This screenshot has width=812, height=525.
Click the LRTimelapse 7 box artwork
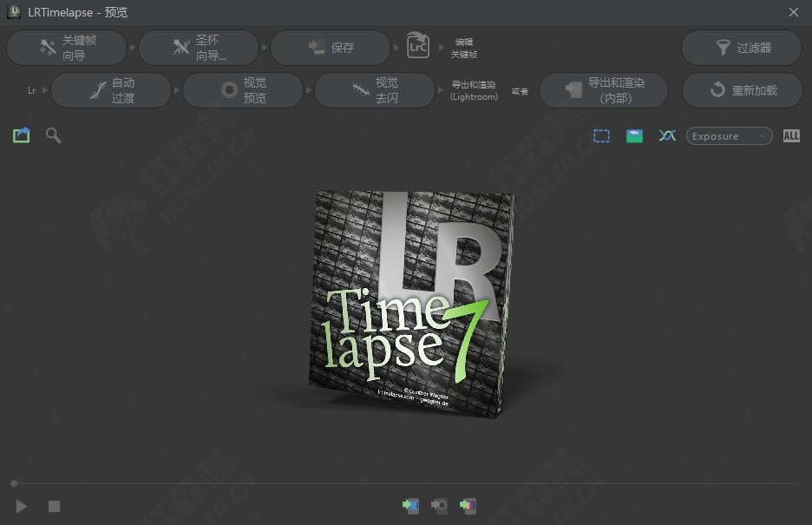pyautogui.click(x=412, y=304)
